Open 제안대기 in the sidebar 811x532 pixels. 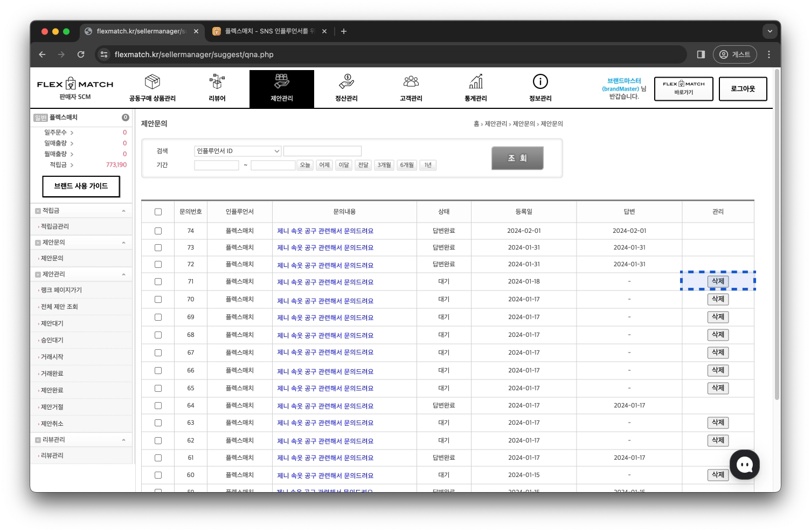(x=52, y=323)
